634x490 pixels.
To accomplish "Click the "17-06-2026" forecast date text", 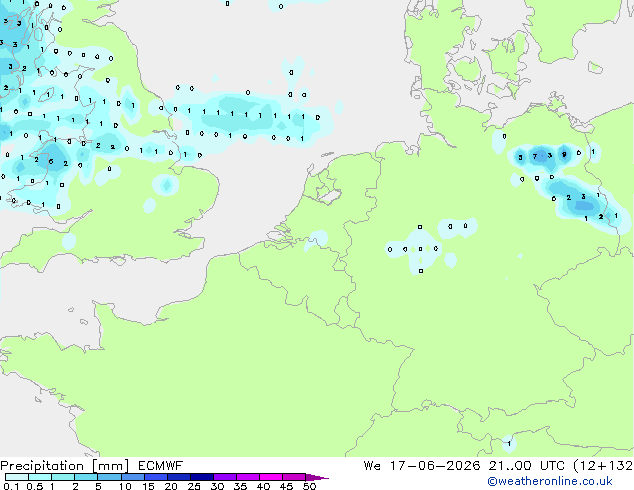I will tap(435, 466).
